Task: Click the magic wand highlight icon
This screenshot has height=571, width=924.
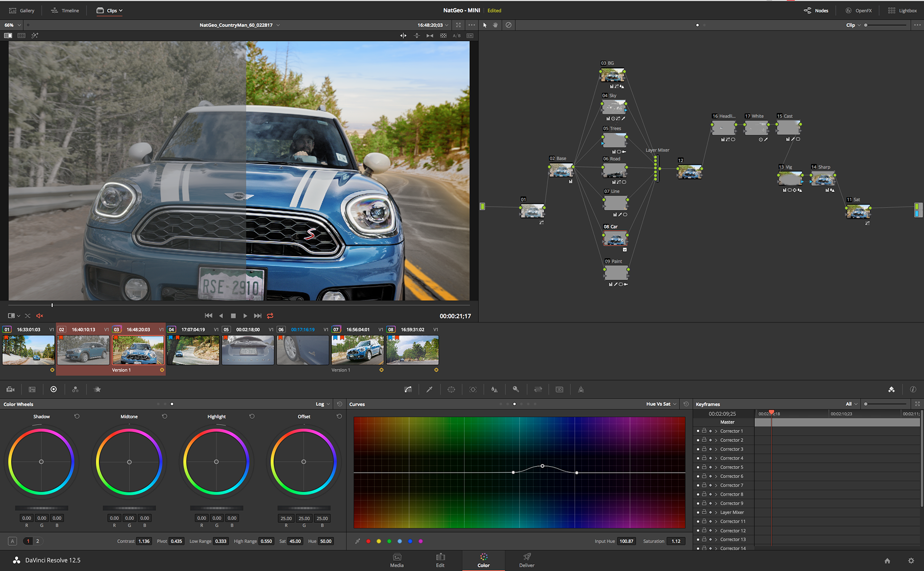Action: pos(35,36)
